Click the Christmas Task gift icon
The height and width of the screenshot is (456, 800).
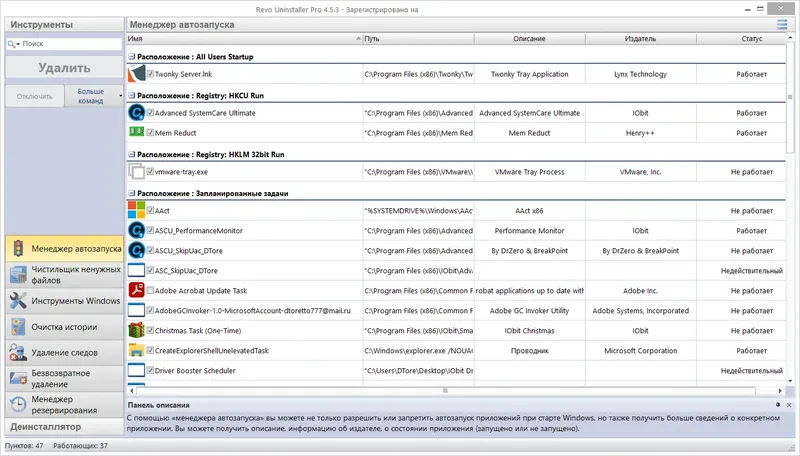(x=136, y=331)
